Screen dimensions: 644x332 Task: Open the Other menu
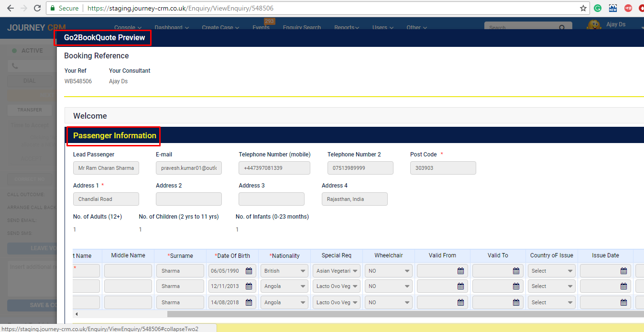tap(416, 27)
